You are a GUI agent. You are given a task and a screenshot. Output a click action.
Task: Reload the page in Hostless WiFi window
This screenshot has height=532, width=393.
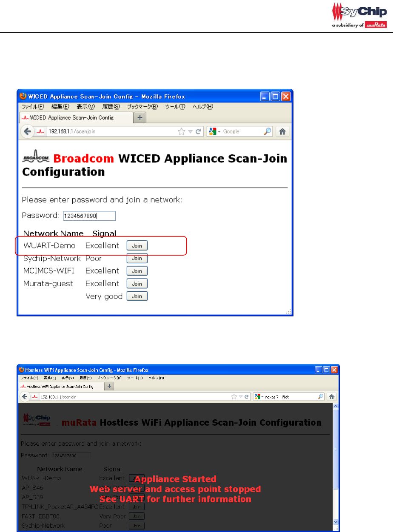247,396
